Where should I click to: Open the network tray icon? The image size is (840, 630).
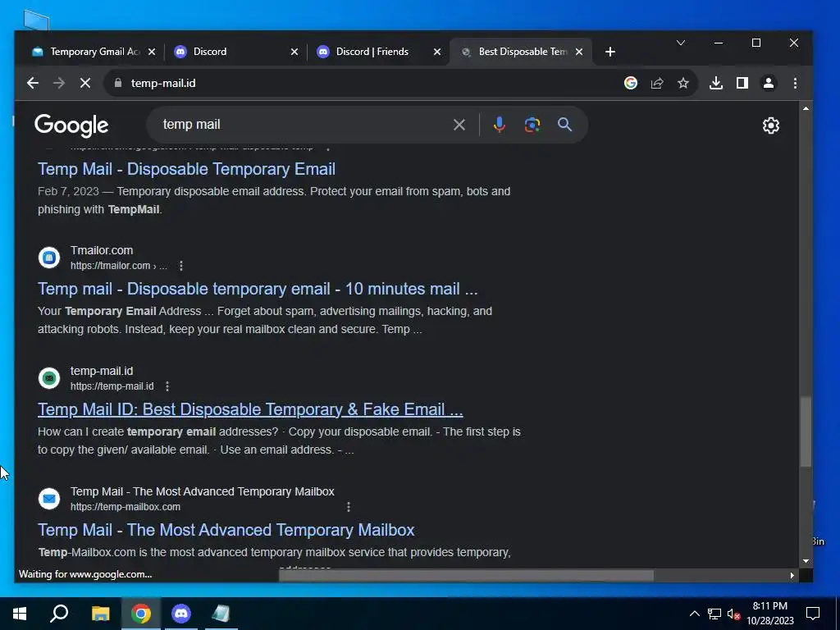click(x=714, y=614)
